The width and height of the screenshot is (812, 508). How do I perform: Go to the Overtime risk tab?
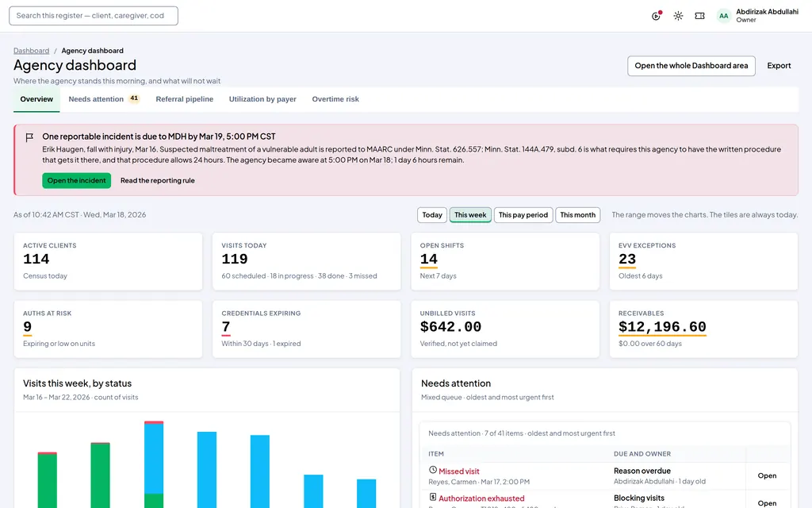pos(335,99)
